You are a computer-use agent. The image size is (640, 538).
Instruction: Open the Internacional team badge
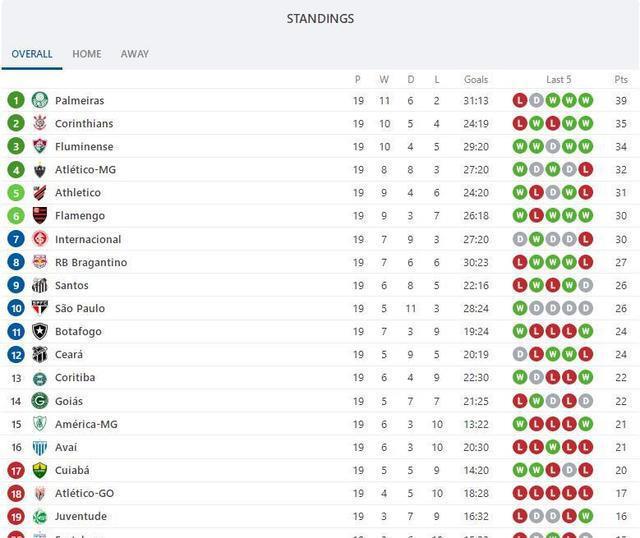coord(40,239)
